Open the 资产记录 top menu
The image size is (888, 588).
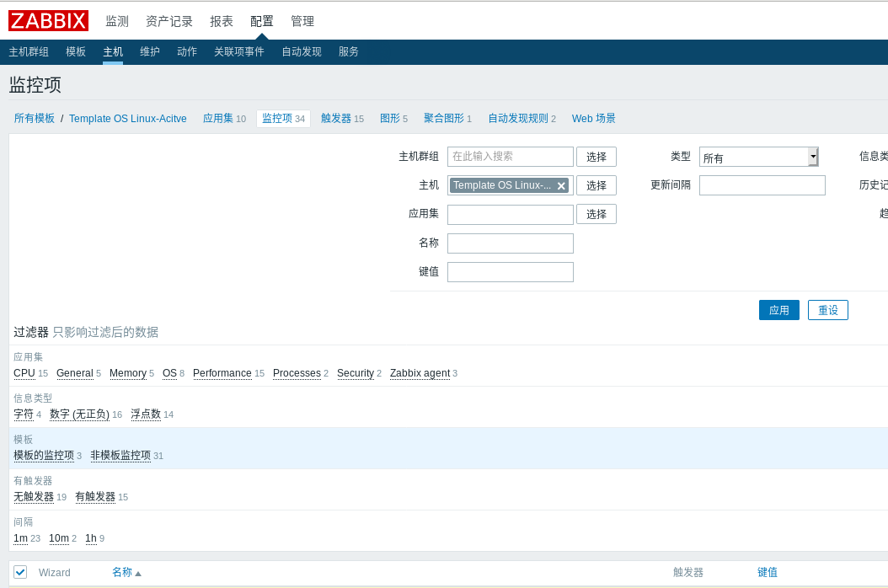(169, 22)
